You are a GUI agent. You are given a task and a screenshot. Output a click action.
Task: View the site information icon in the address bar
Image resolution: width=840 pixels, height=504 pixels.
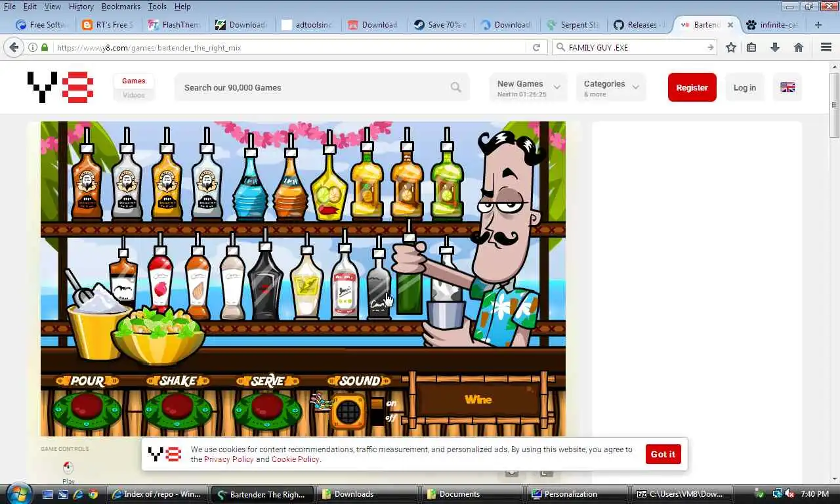(x=33, y=47)
